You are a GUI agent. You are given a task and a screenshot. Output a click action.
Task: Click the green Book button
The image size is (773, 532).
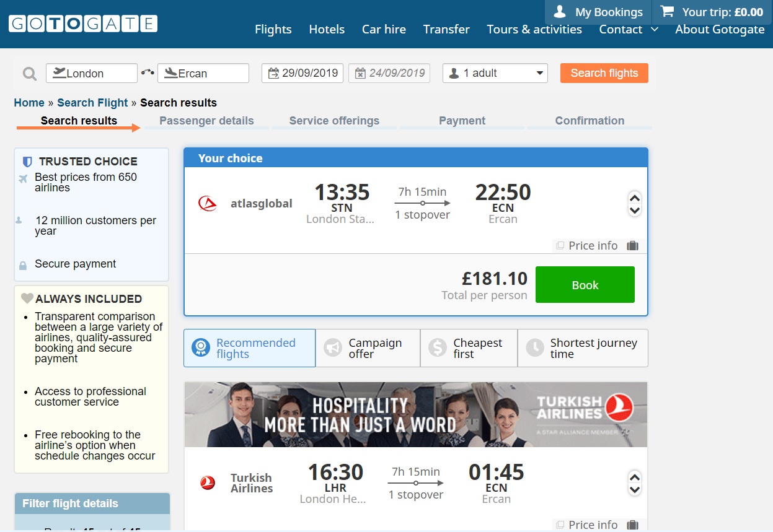pyautogui.click(x=585, y=285)
